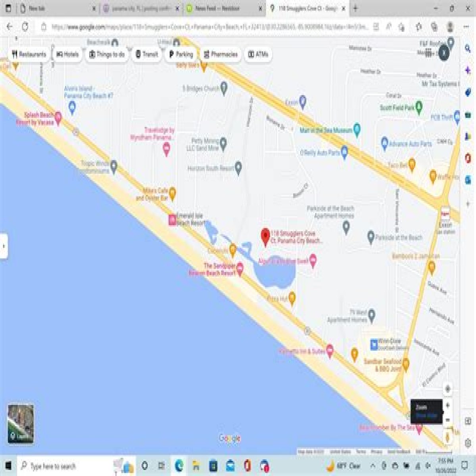The height and width of the screenshot is (476, 476).
Task: Filter map by Restaurants
Action: click(x=29, y=54)
